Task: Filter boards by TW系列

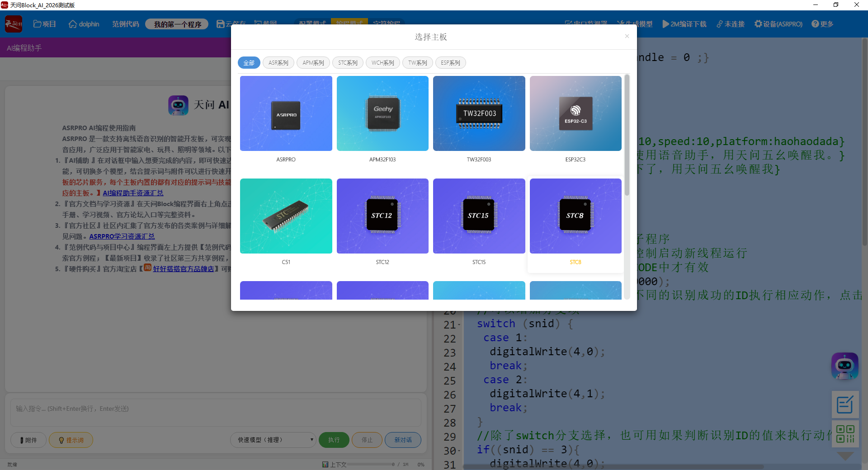Action: pos(418,63)
